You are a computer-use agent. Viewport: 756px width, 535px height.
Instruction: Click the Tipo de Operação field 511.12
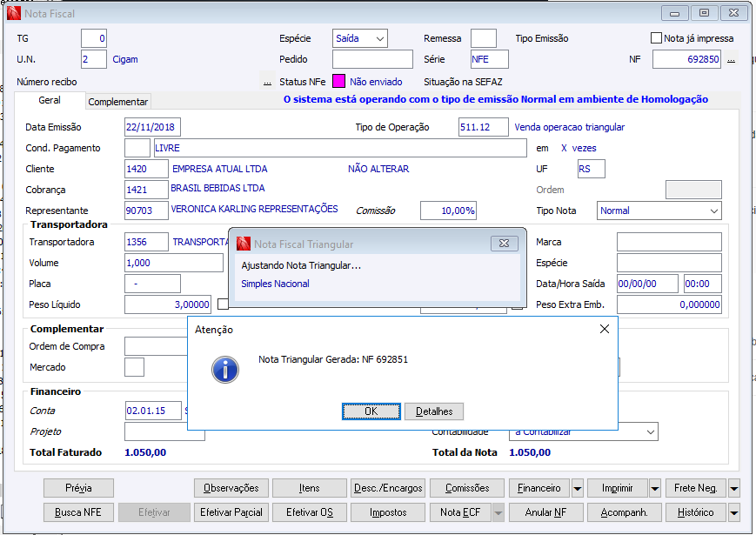[483, 127]
